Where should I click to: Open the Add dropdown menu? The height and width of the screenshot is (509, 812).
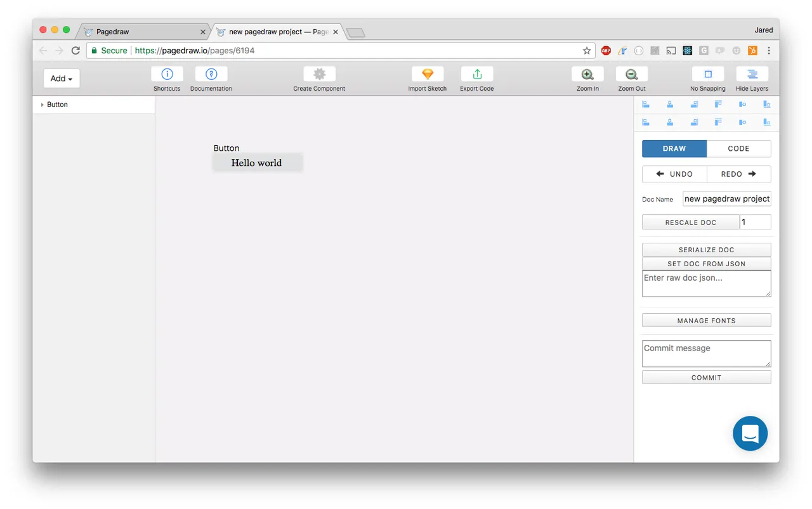[62, 79]
